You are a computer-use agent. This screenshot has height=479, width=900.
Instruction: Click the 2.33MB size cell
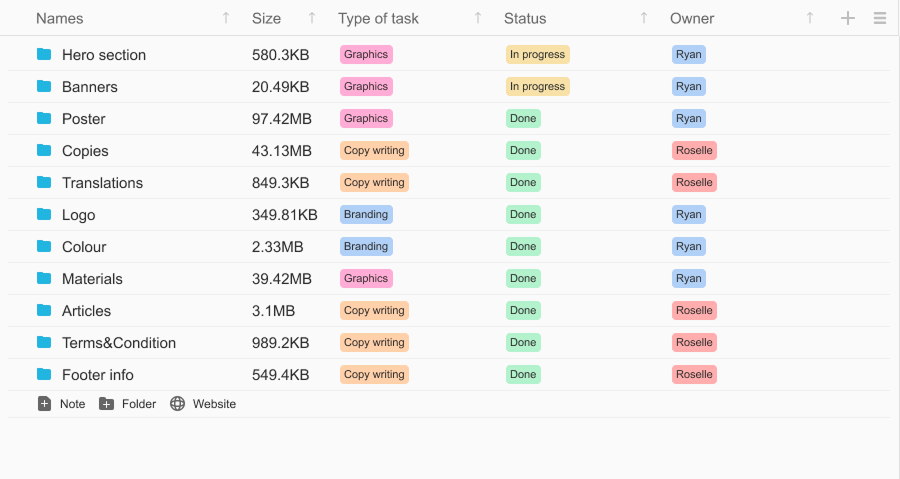click(x=278, y=247)
